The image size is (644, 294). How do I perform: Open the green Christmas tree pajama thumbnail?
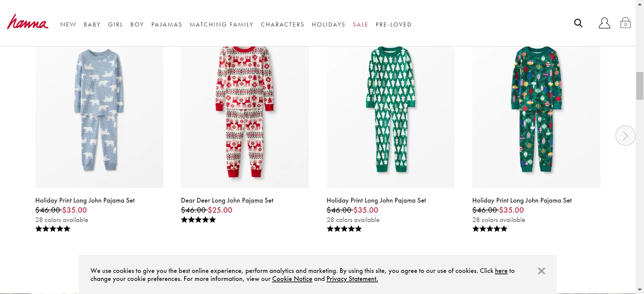tap(390, 117)
